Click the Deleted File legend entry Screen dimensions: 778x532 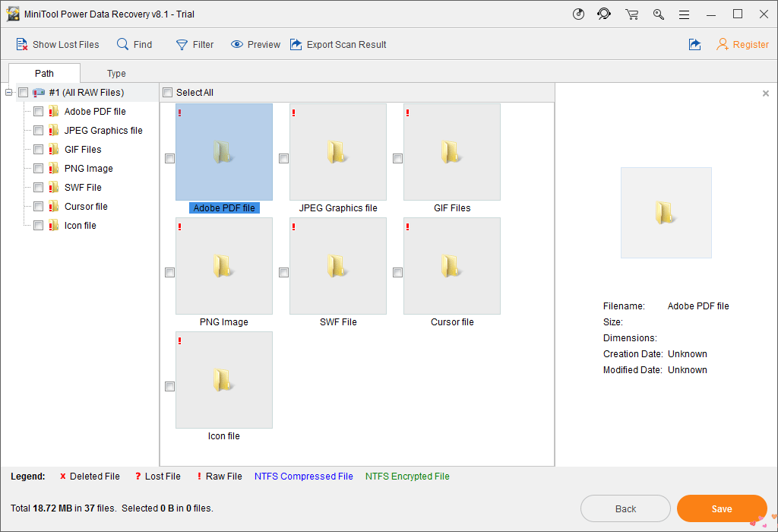pyautogui.click(x=90, y=476)
